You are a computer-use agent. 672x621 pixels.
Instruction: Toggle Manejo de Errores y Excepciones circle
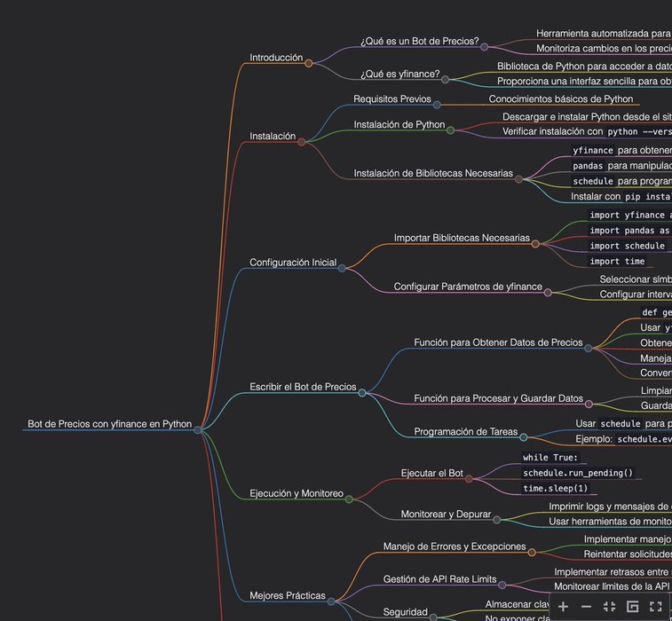[532, 553]
